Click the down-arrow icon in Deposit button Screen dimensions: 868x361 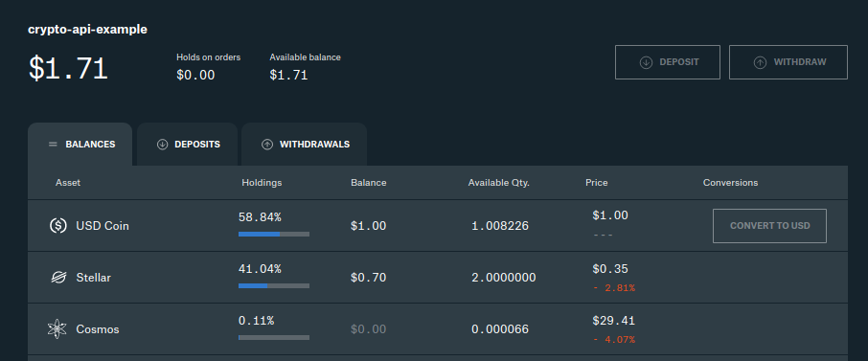tap(646, 62)
